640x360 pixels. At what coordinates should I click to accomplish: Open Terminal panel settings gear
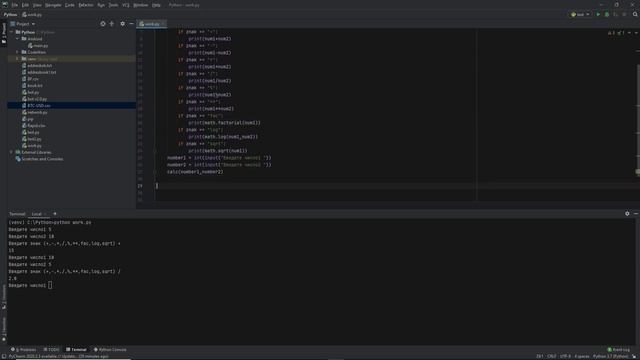point(627,213)
